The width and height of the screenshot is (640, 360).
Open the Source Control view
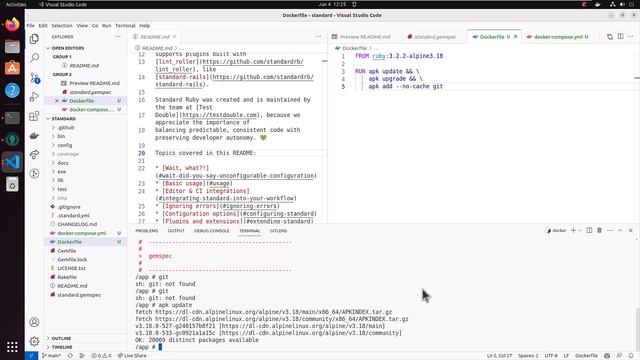tap(35, 78)
